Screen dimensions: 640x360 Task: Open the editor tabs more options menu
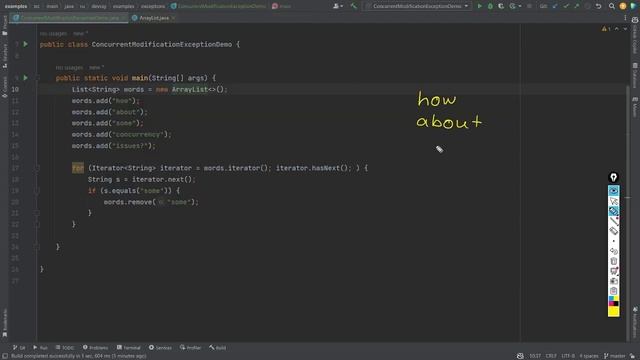[x=625, y=18]
